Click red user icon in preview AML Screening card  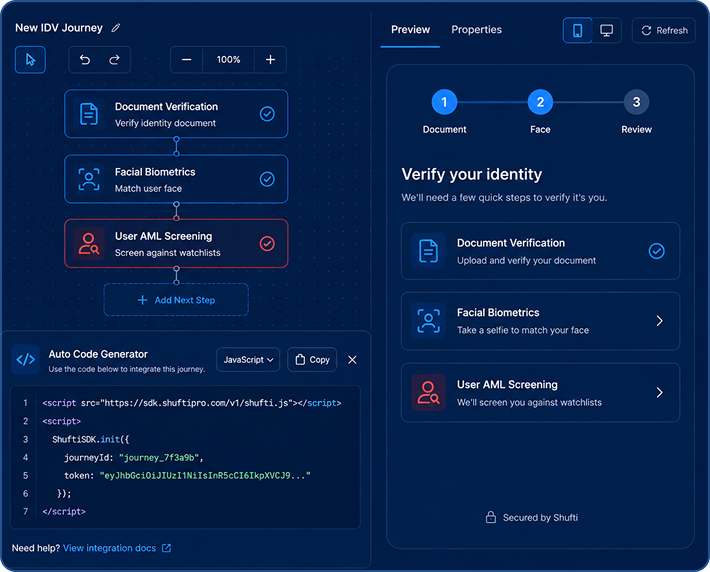click(x=428, y=392)
